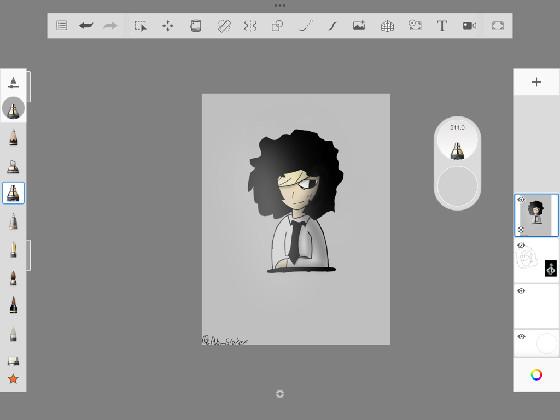Tap the signature on canvas corner
This screenshot has height=420, width=560.
tap(224, 340)
